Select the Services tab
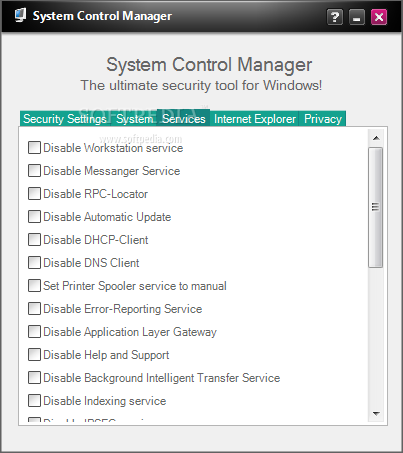 [183, 118]
